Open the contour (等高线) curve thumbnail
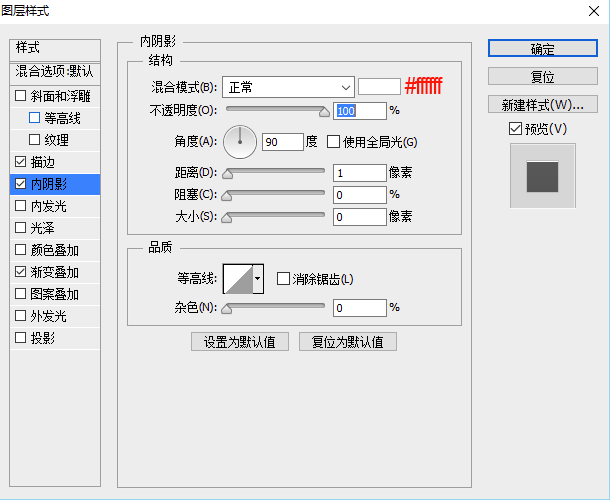Image resolution: width=610 pixels, height=500 pixels. click(x=238, y=279)
